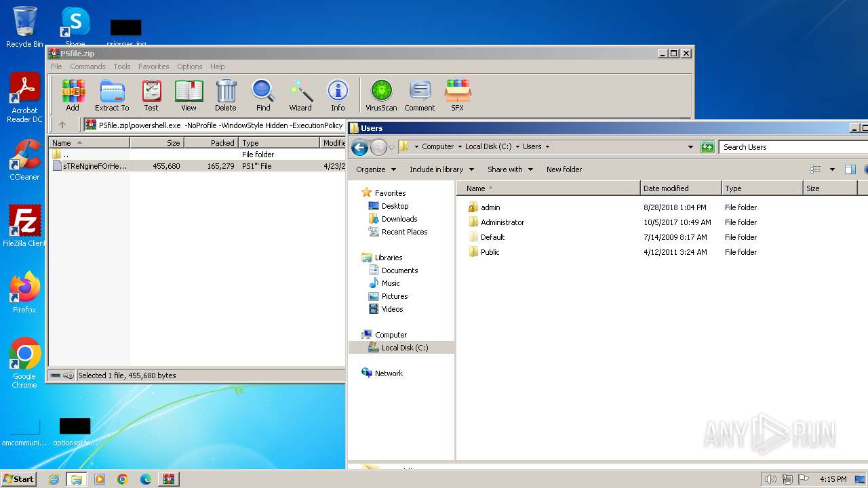Image resolution: width=868 pixels, height=488 pixels.
Task: Open FileZilla Client shortcut
Action: (24, 226)
